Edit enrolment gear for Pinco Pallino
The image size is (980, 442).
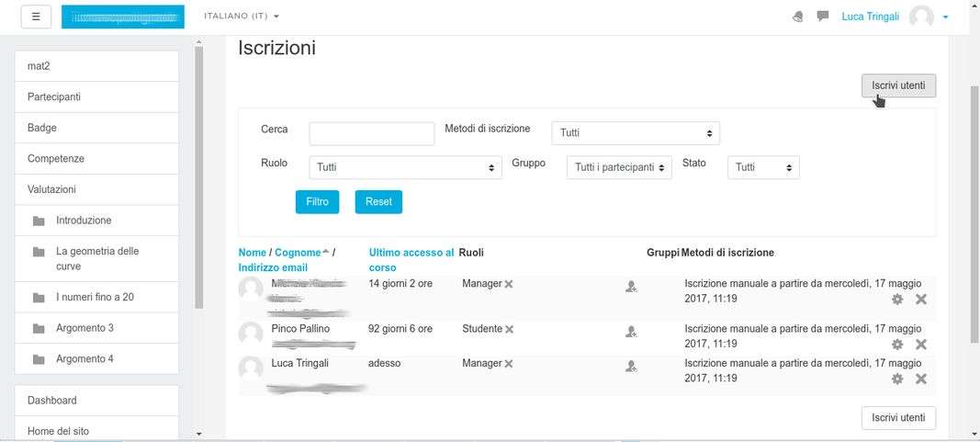click(x=897, y=345)
